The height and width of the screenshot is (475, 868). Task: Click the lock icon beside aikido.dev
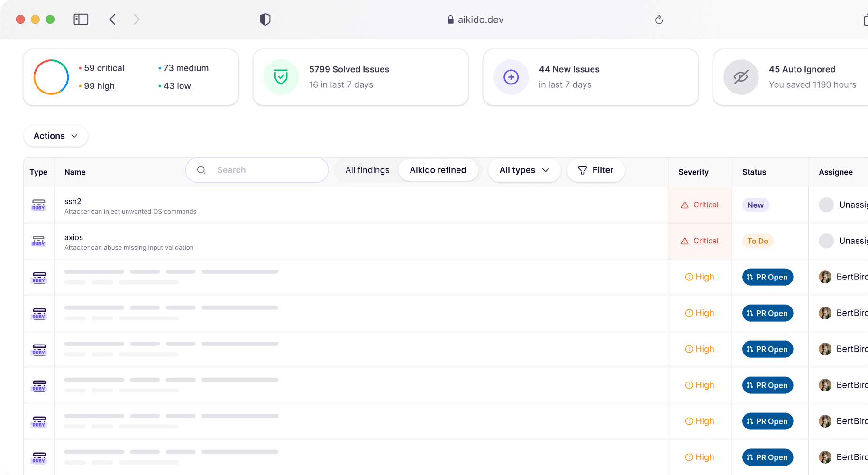[450, 19]
